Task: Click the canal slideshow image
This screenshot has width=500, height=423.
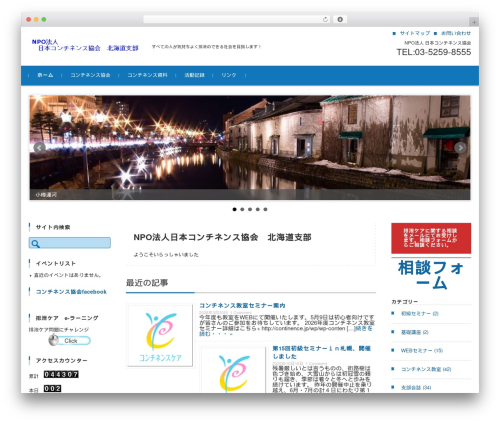Action: click(250, 147)
